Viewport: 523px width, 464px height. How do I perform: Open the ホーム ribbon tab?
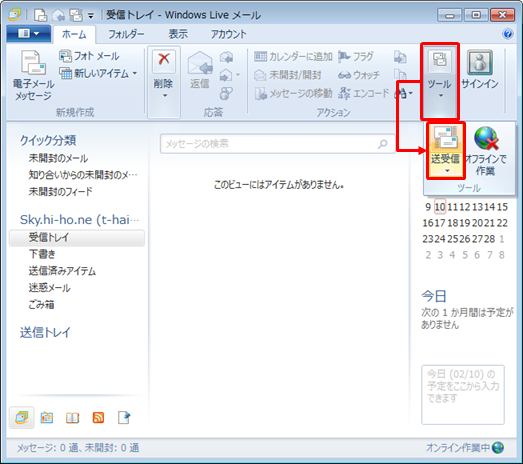point(74,34)
